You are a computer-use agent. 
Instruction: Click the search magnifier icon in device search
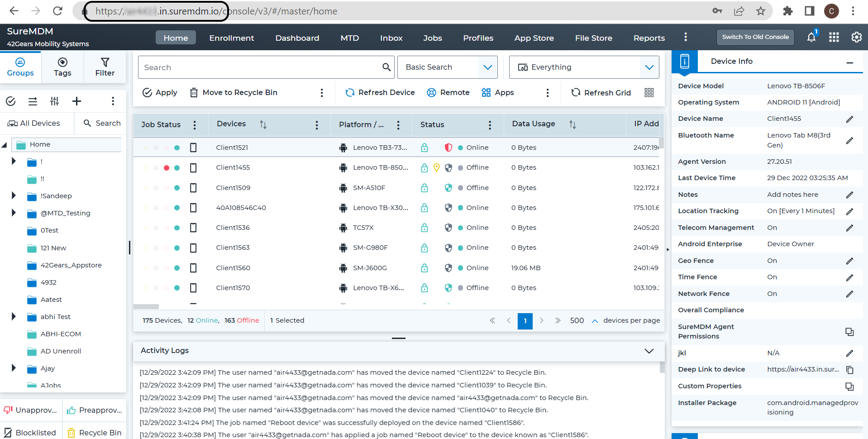click(x=386, y=67)
